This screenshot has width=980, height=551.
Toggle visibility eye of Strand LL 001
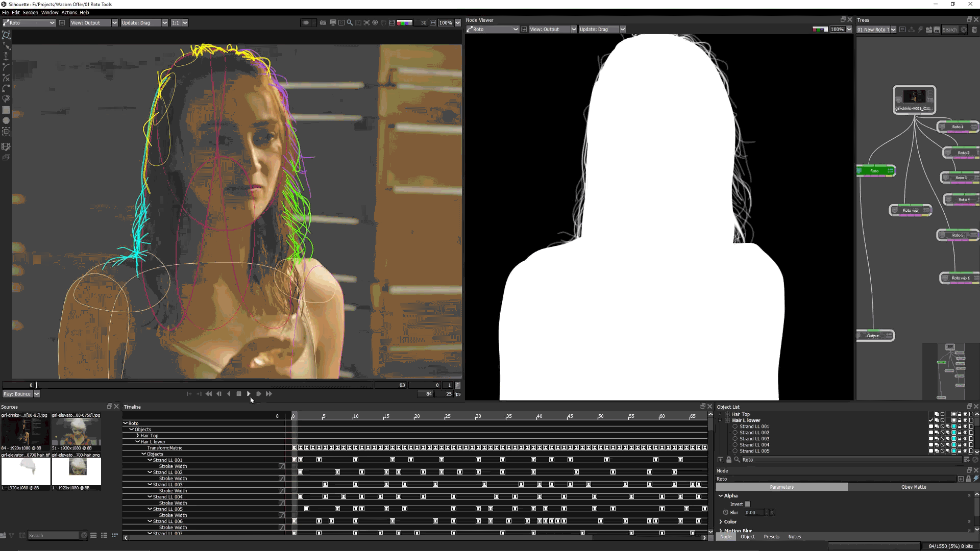(965, 427)
